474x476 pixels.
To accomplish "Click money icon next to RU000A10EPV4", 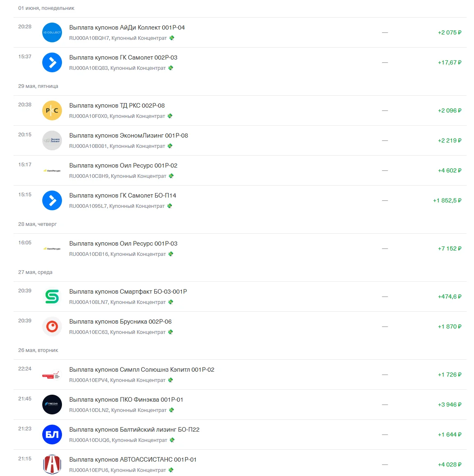I will click(x=170, y=380).
